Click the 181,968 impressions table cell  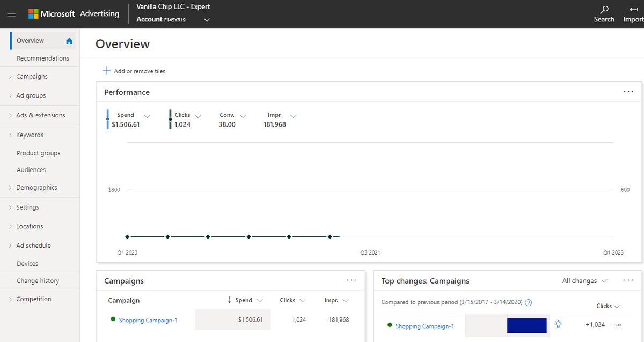[339, 320]
